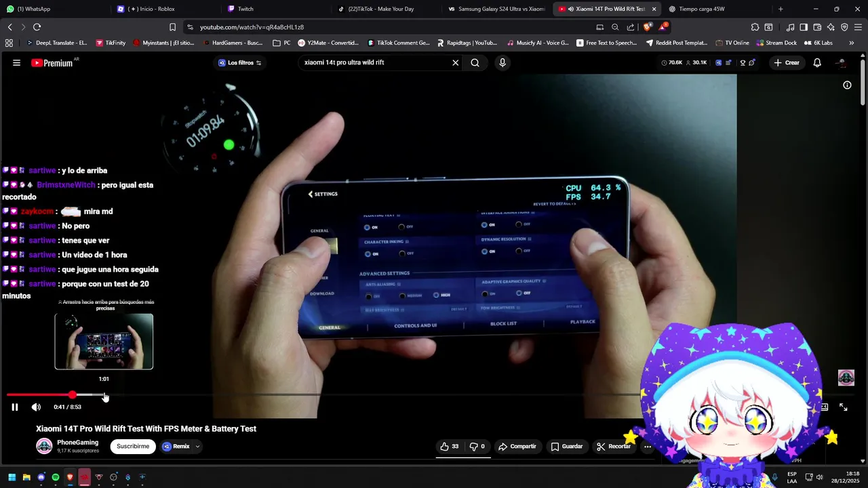Open a new browser tab with plus
The image size is (868, 488).
781,9
